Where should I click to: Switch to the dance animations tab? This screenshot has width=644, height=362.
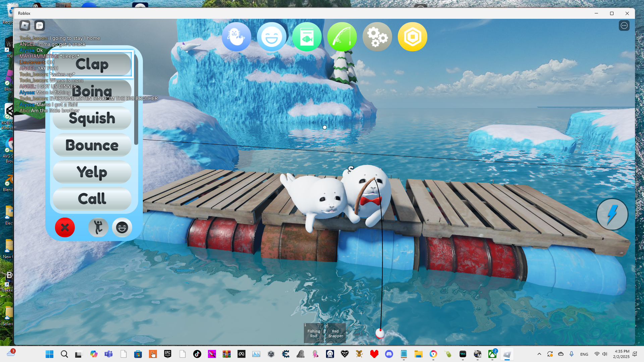pos(98,228)
